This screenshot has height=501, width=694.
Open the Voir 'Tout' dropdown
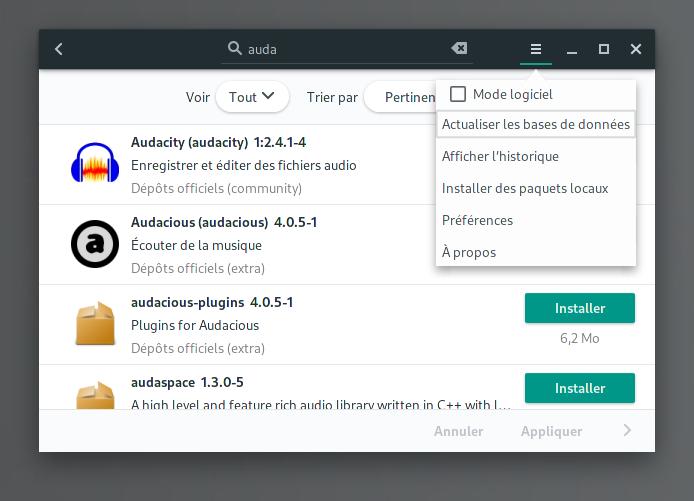(252, 97)
